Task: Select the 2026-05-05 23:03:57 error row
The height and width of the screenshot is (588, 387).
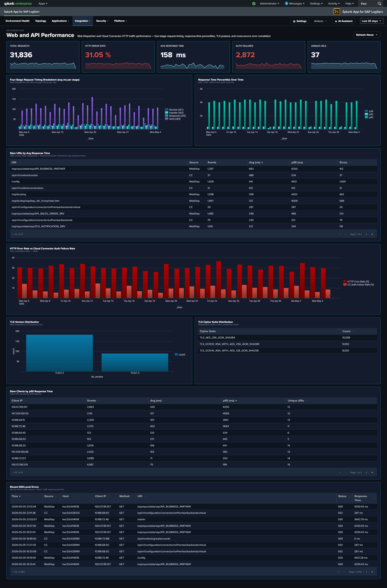Action: tap(193, 519)
